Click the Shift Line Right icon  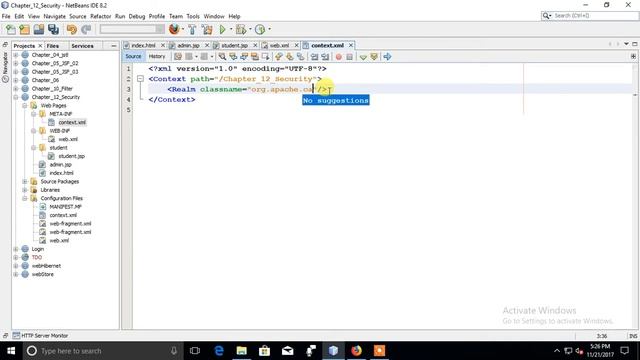click(325, 57)
